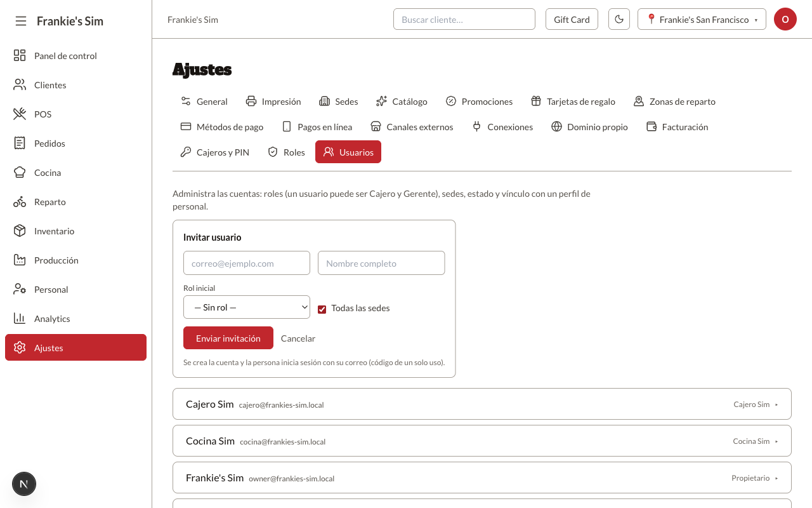Viewport: 812px width, 508px height.
Task: Click the POS utensils icon
Action: [x=20, y=114]
